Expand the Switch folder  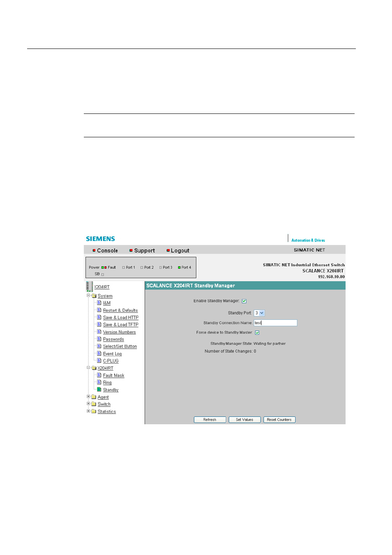[x=88, y=404]
